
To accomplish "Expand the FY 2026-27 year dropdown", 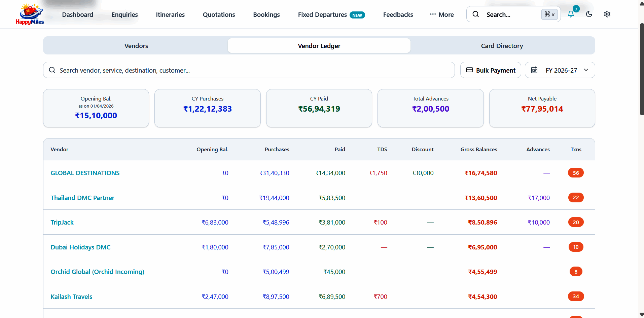I will point(560,70).
